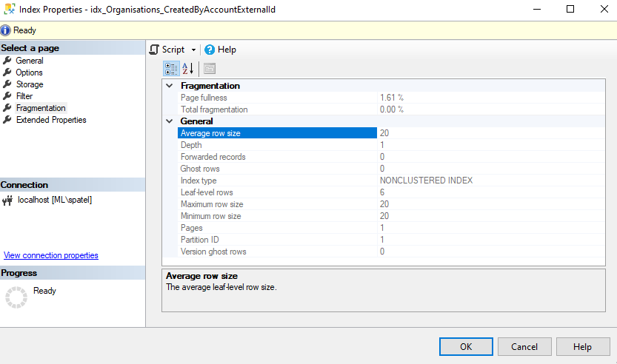The height and width of the screenshot is (364, 617).
Task: Select the Index type property row
Action: pos(199,181)
